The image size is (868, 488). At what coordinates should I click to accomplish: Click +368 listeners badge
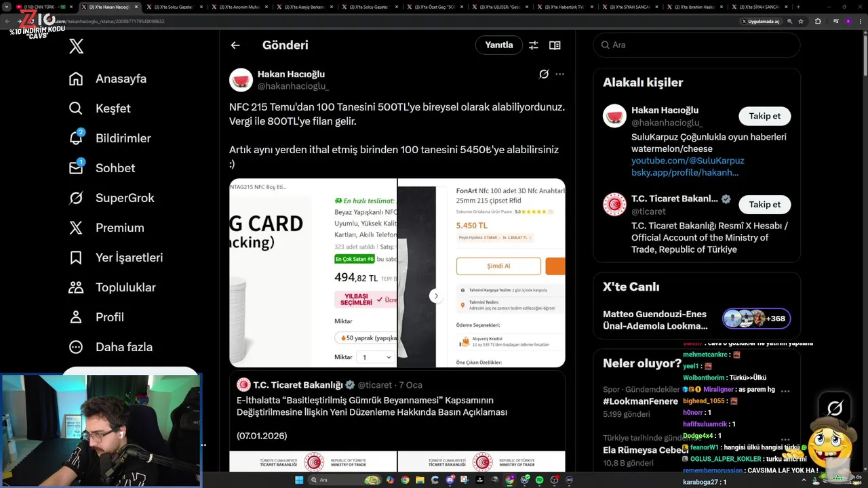tap(756, 319)
